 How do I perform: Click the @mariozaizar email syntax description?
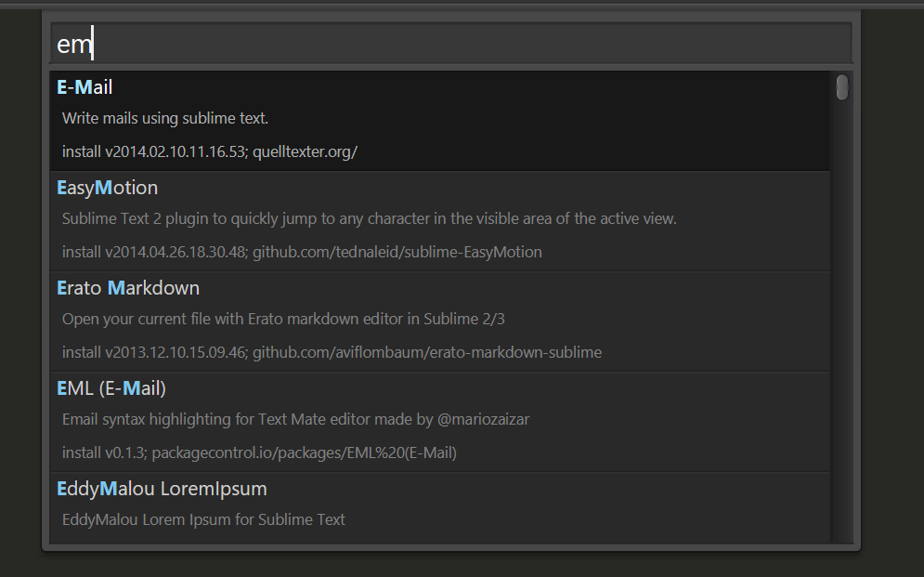tap(296, 420)
